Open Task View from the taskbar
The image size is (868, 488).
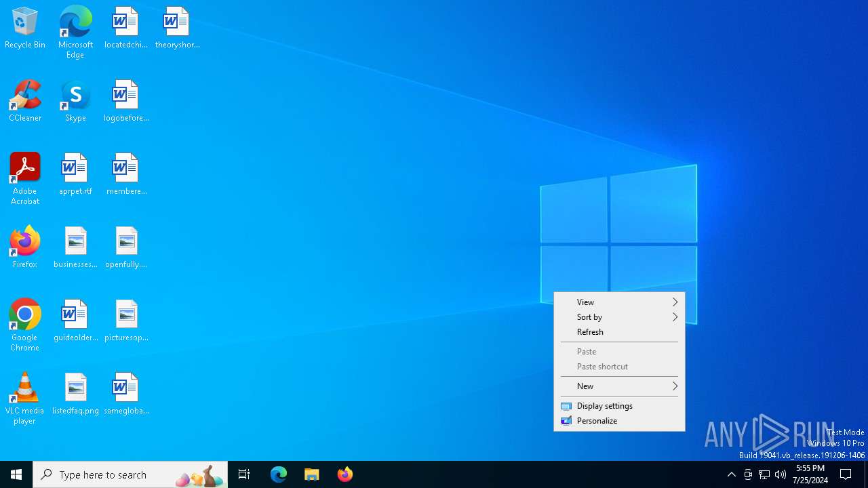[x=244, y=474]
